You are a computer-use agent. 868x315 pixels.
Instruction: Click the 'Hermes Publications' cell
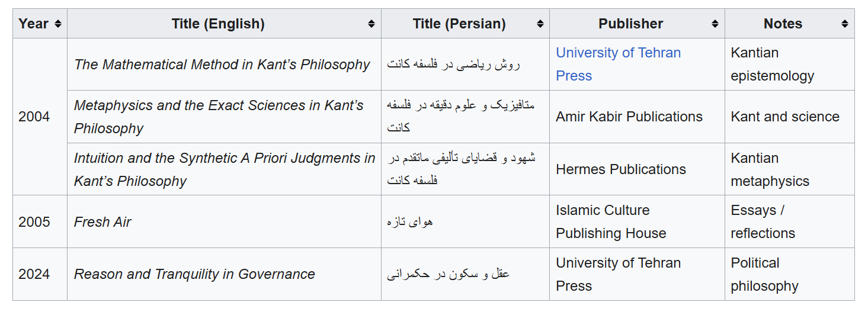[620, 169]
